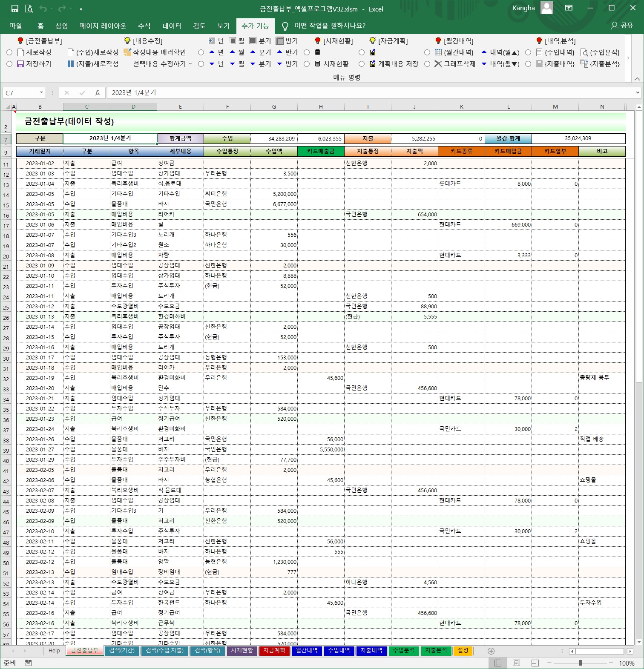The height and width of the screenshot is (669, 644).
Task: Select radio button beside {월간내역}
Action: [x=427, y=52]
